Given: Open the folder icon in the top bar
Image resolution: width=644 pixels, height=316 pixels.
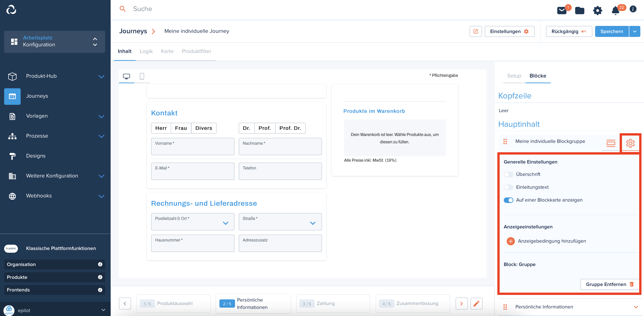Looking at the screenshot, I should [580, 11].
